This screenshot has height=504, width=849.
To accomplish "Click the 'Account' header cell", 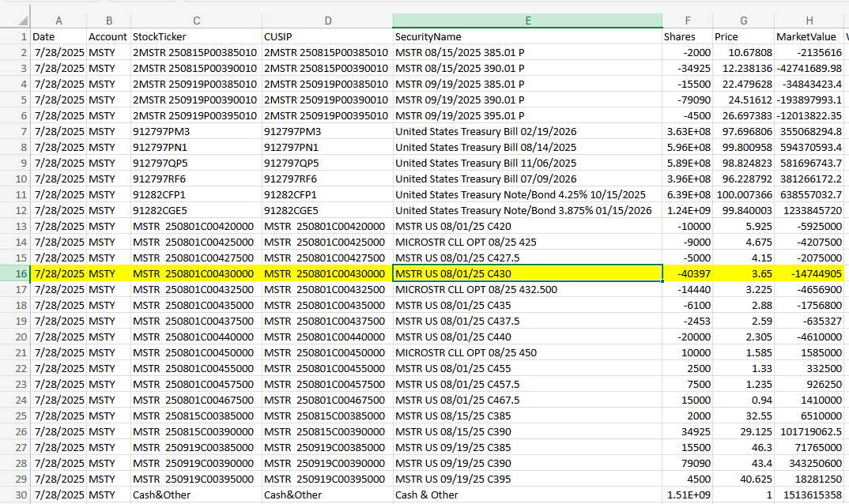I will pos(109,36).
